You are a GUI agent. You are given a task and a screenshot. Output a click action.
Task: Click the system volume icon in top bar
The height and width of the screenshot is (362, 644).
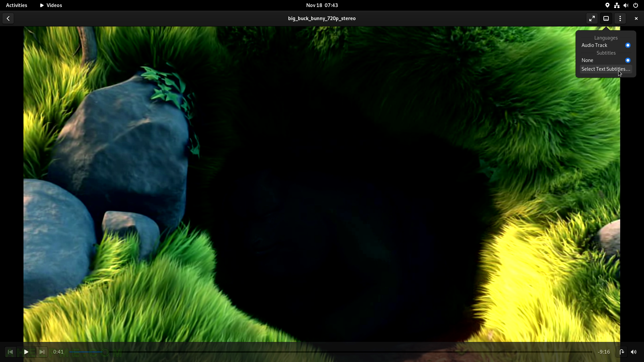pyautogui.click(x=626, y=5)
